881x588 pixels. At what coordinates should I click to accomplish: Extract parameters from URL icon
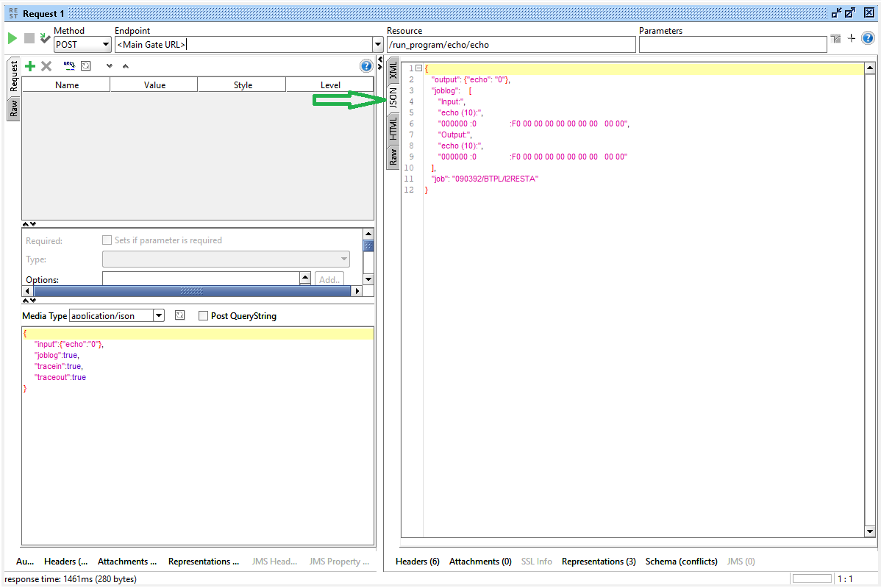[69, 65]
